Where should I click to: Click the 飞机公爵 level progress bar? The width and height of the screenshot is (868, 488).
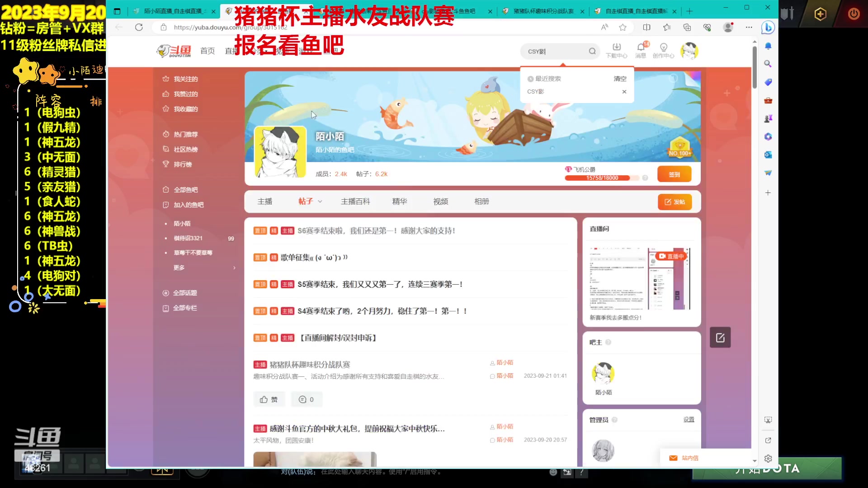click(602, 178)
